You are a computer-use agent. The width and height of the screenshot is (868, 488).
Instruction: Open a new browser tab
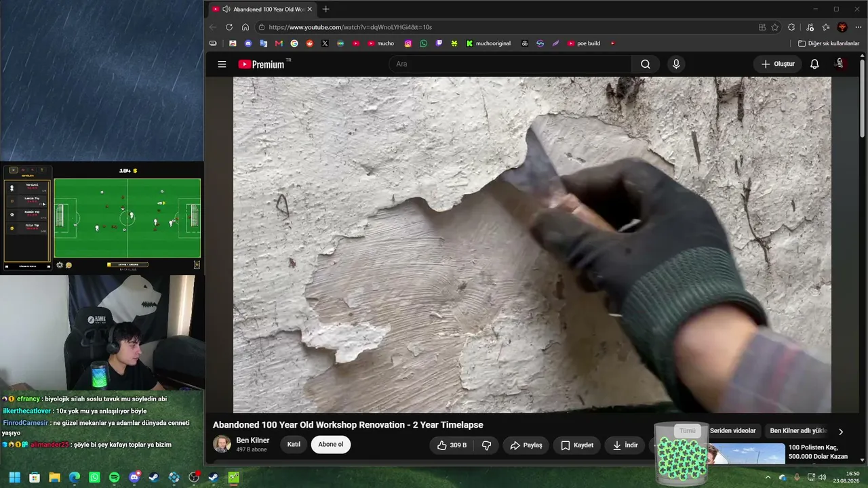click(326, 9)
